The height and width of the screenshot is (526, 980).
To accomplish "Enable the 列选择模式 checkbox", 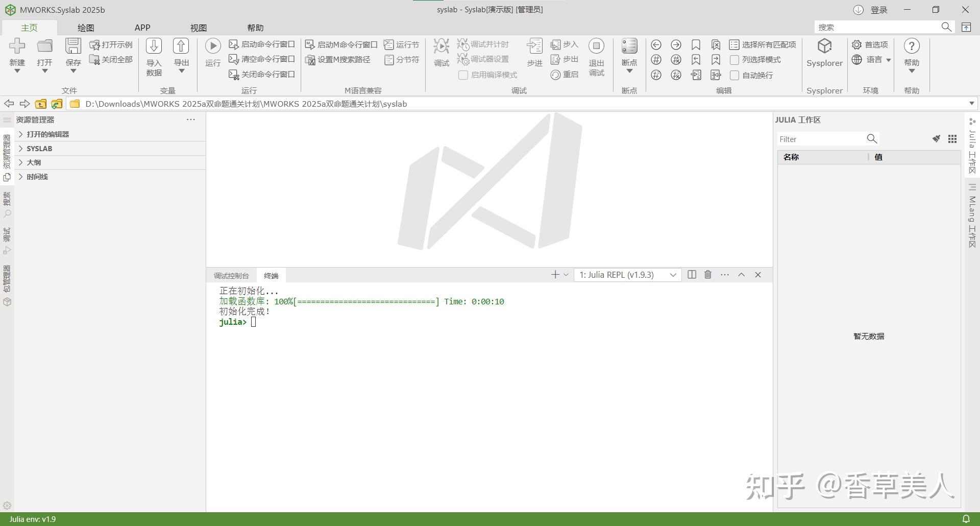I will click(x=734, y=60).
